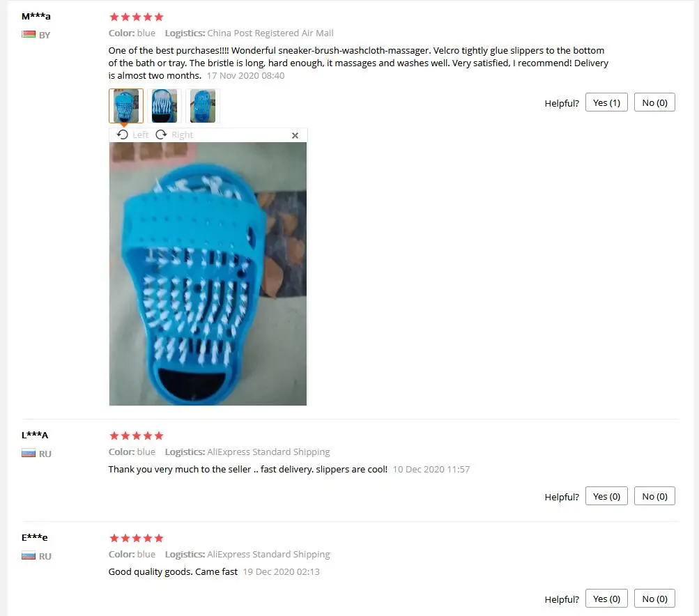Click the enlarged blue slipper photo
Viewport: 699px width, 616px height.
click(208, 274)
